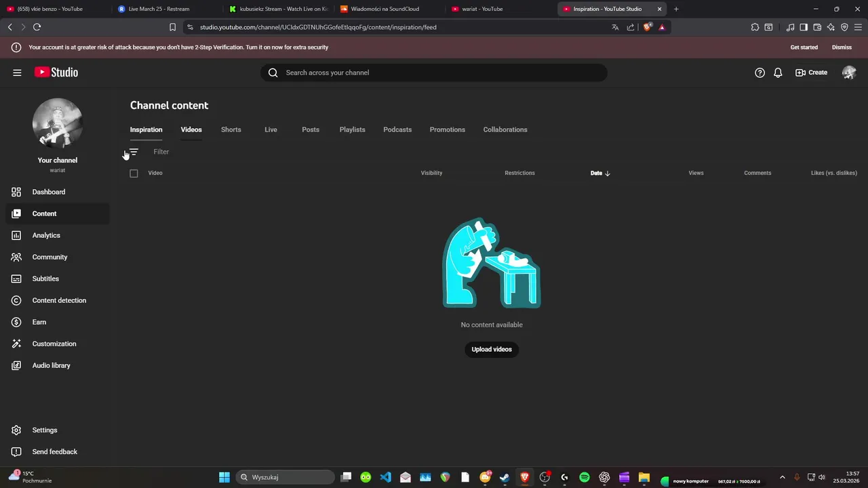Click the Create button

tap(812, 73)
